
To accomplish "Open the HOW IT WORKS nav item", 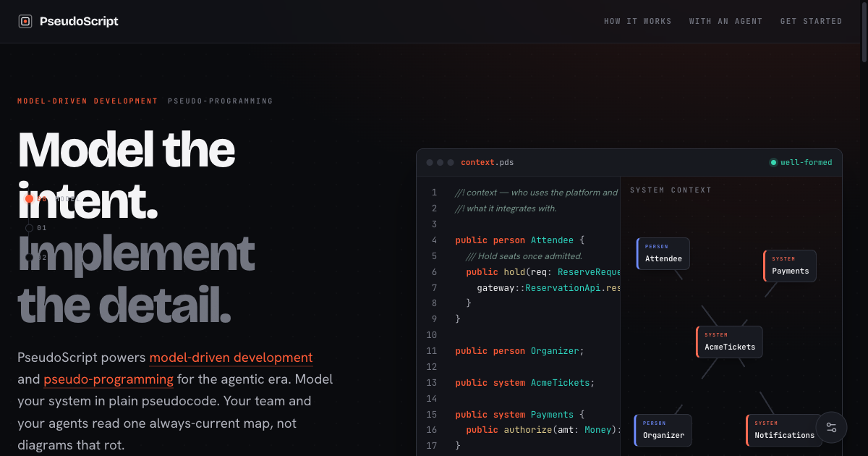I will (x=638, y=22).
